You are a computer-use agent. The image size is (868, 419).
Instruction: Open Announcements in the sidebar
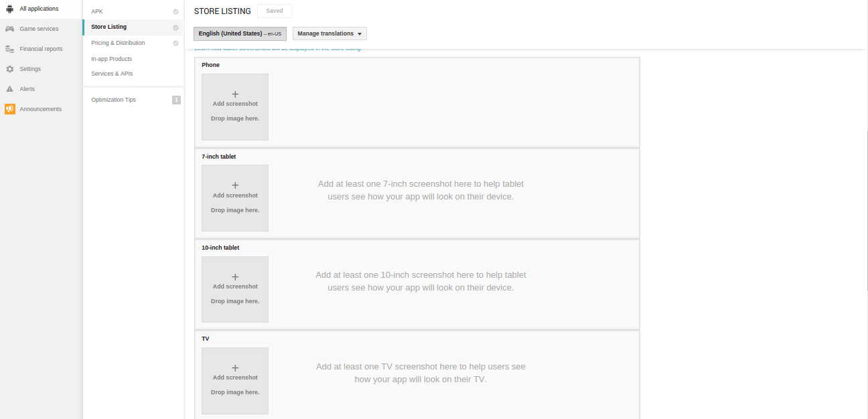coord(41,109)
